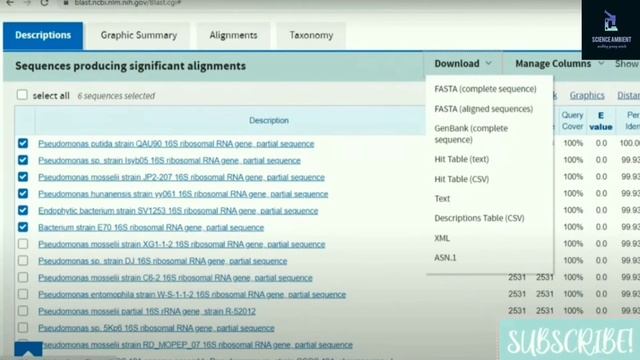Switch to the Descriptions tab
The image size is (640, 360).
click(43, 36)
